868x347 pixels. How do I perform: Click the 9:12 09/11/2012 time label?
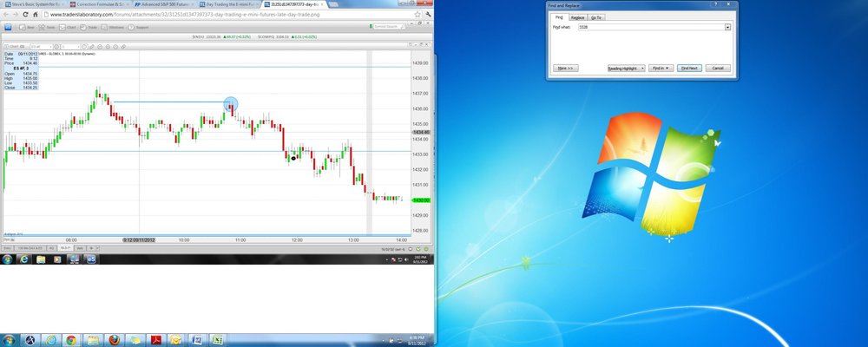click(139, 239)
